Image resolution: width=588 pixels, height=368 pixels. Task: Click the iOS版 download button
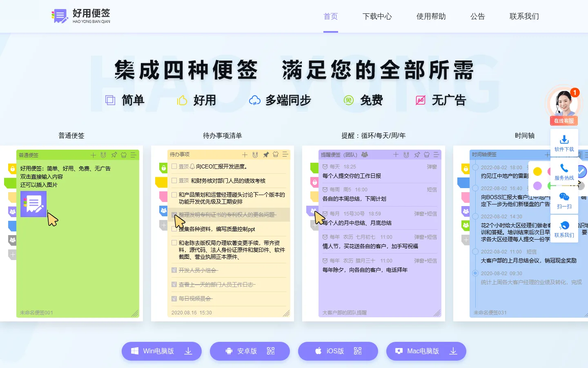coord(338,351)
